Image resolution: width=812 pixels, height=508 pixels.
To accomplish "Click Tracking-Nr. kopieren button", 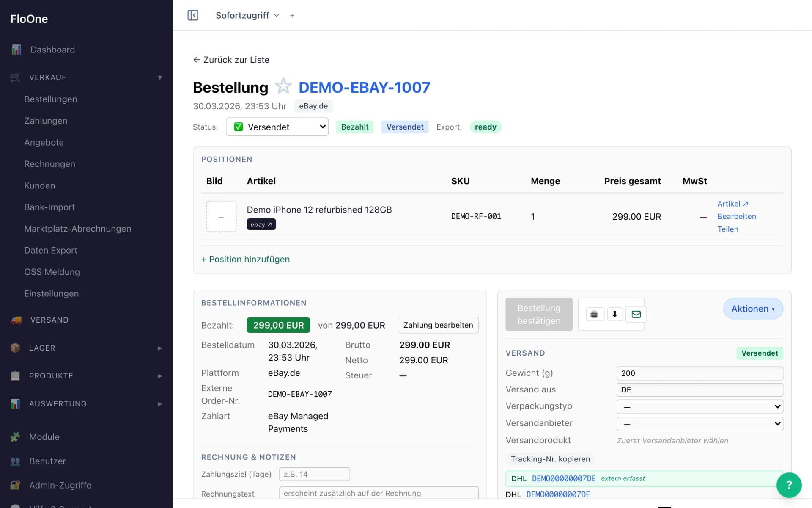I will click(x=550, y=459).
